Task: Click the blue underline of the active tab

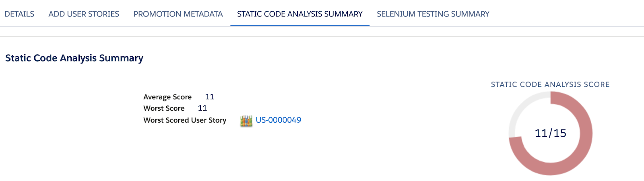Action: (300, 26)
